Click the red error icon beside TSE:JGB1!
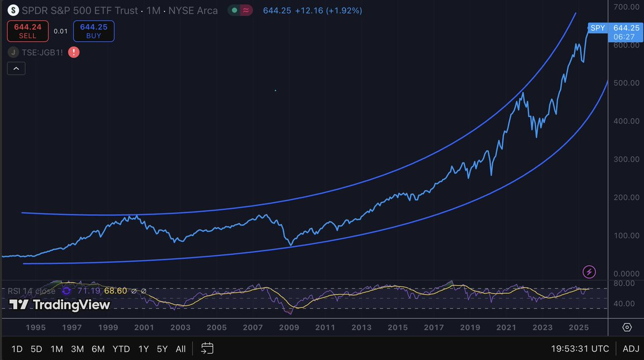 click(x=74, y=53)
